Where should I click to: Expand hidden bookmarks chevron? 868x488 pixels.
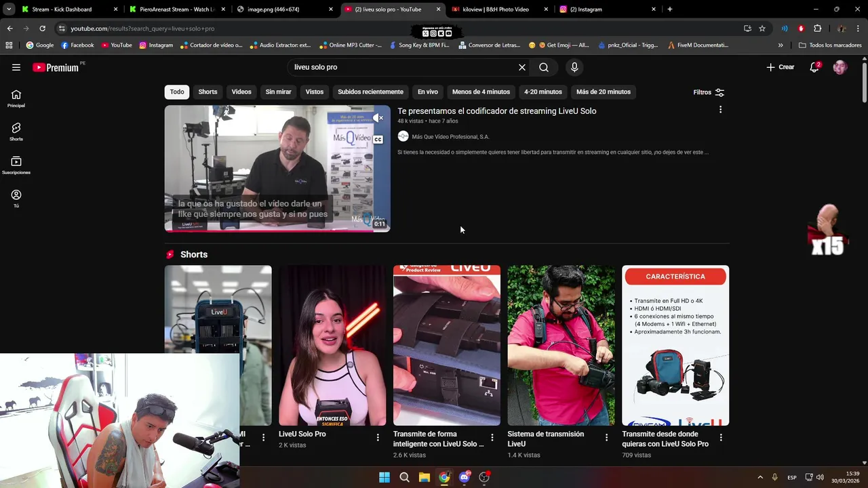[x=781, y=45]
